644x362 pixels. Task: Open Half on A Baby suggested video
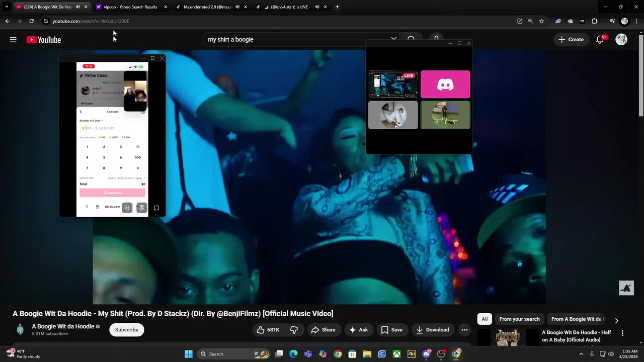577,336
